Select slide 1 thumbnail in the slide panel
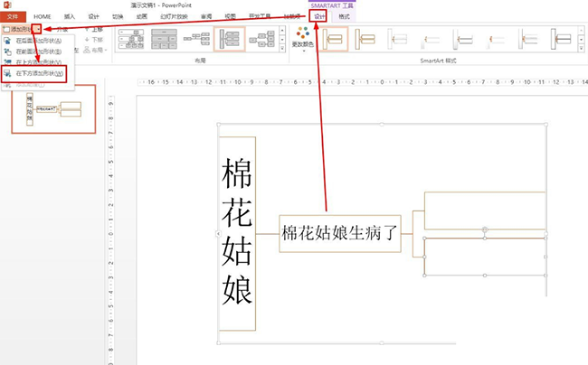The width and height of the screenshot is (588, 365). (53, 109)
